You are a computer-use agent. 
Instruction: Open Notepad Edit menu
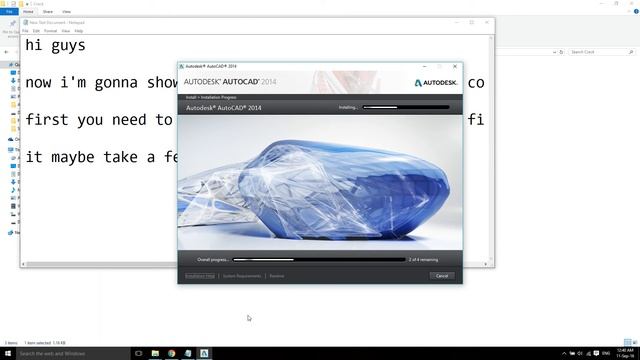pyautogui.click(x=36, y=31)
